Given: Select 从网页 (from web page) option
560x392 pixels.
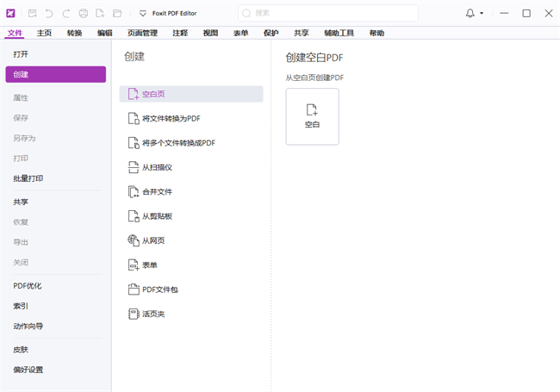Looking at the screenshot, I should point(153,240).
